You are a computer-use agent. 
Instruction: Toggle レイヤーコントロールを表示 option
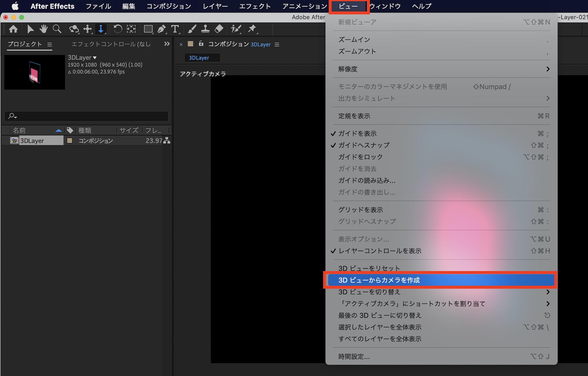click(x=380, y=251)
